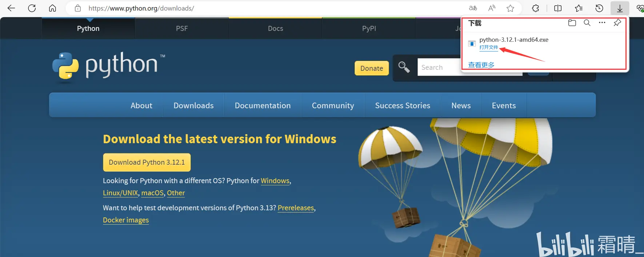Open the favorites list icon
Viewport: 644px width, 257px height.
579,8
